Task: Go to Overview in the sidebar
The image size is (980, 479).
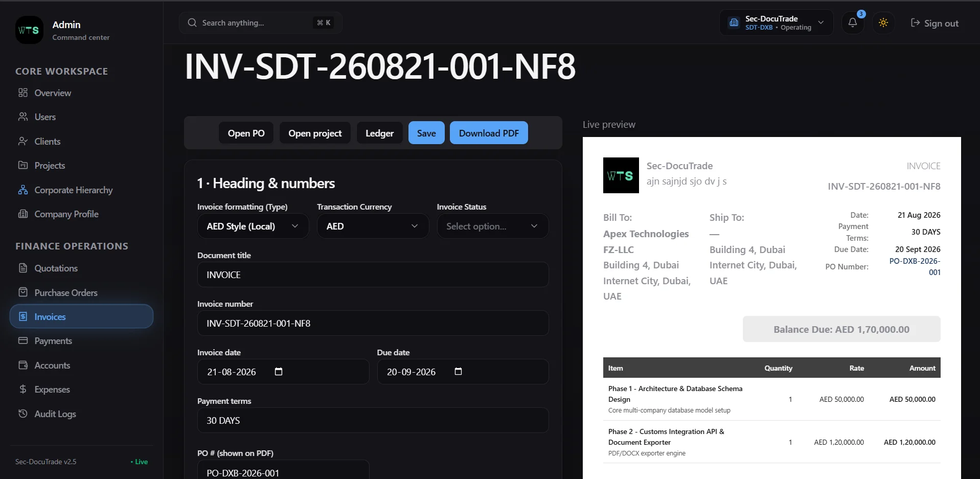Action: coord(82,93)
